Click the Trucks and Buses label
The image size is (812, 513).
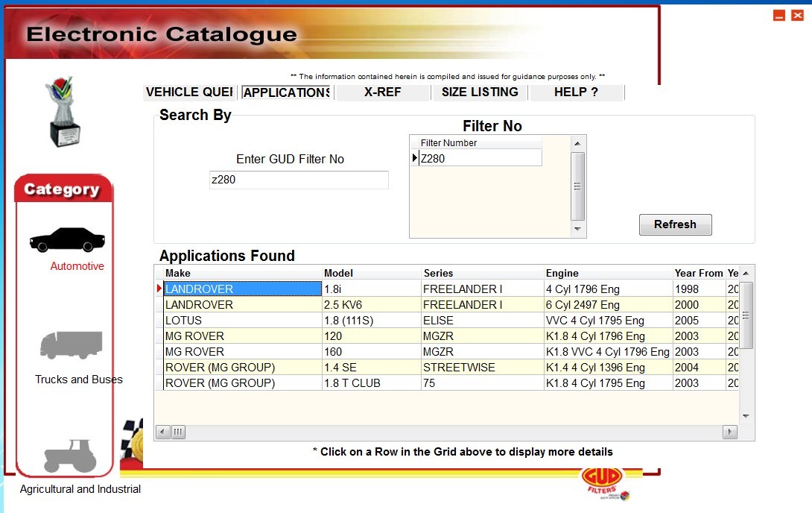click(x=79, y=380)
